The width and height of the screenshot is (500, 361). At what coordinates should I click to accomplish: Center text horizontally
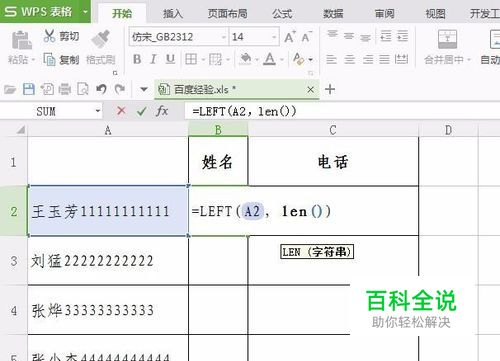point(349,59)
